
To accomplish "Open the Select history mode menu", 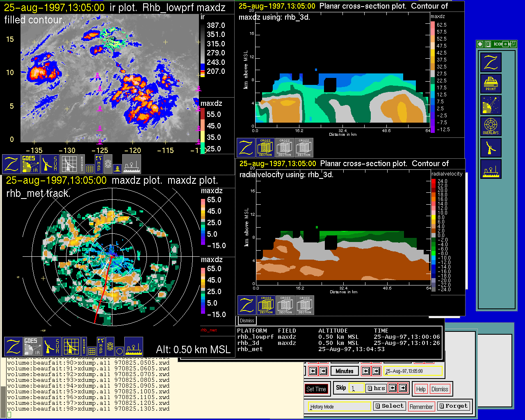I will point(389,406).
